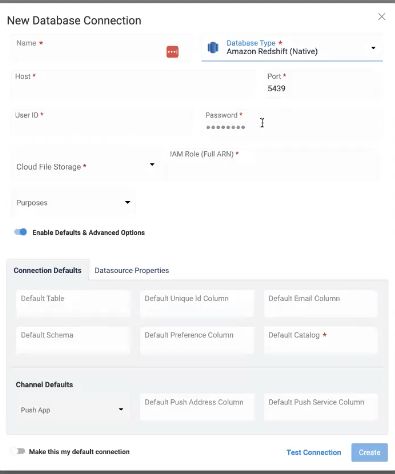Click the Default Email Column field
The image size is (395, 474).
coord(321,303)
